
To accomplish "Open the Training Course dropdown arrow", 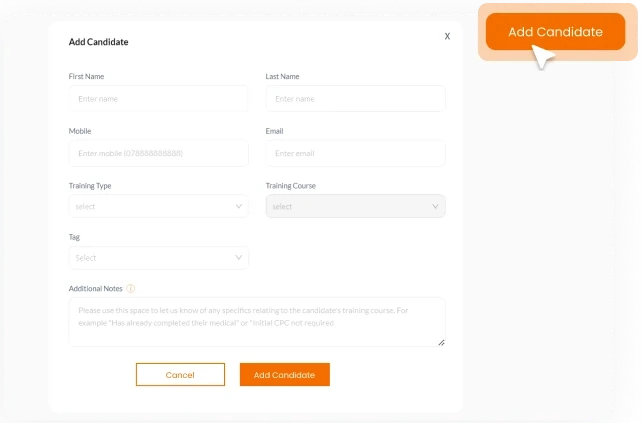I will tap(436, 206).
